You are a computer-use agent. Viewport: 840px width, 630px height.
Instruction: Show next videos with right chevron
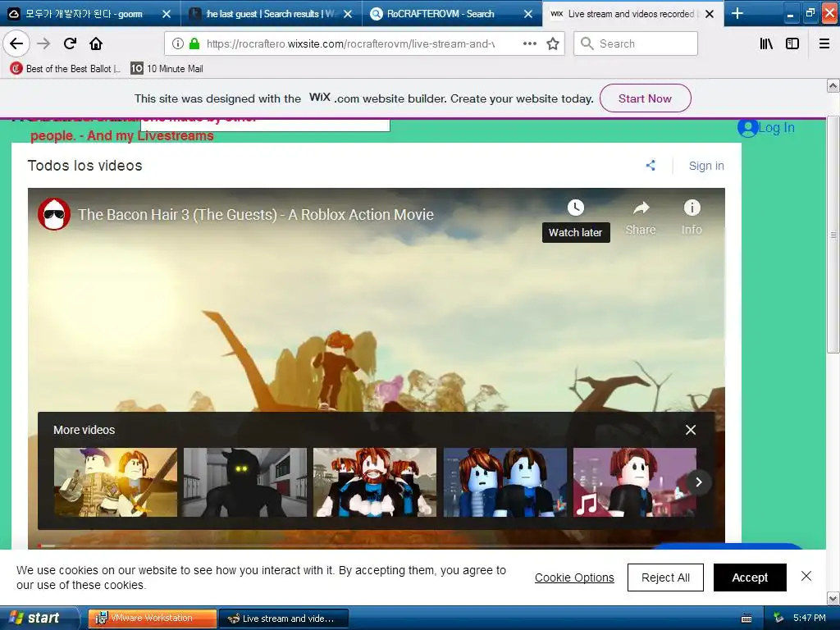(x=698, y=482)
